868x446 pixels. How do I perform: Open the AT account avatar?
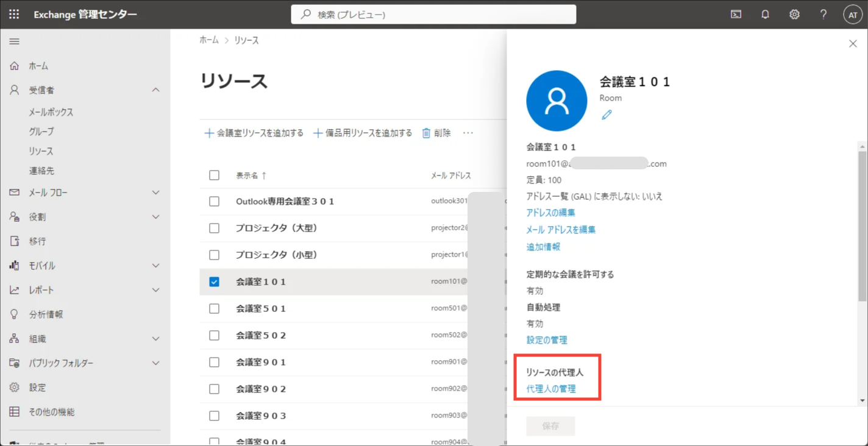[853, 15]
